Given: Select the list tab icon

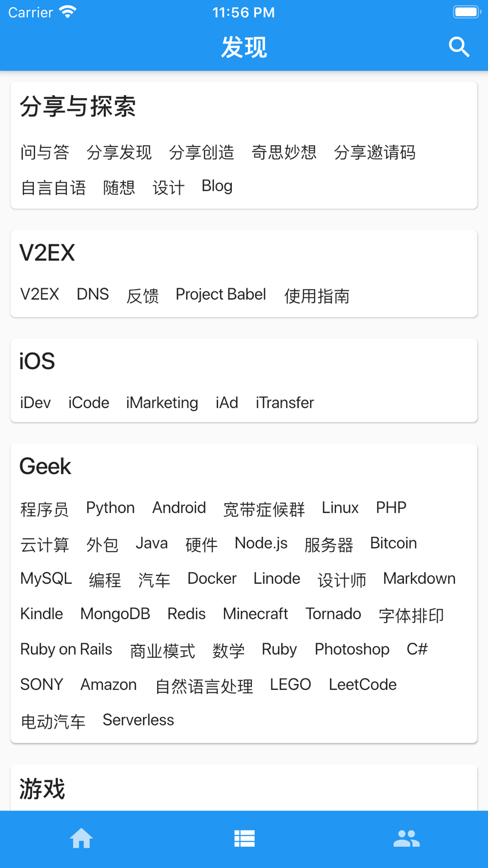Looking at the screenshot, I should tap(244, 839).
